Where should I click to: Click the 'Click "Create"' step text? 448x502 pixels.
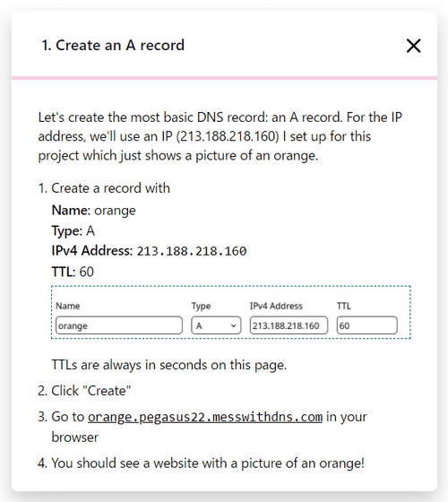[x=90, y=391]
